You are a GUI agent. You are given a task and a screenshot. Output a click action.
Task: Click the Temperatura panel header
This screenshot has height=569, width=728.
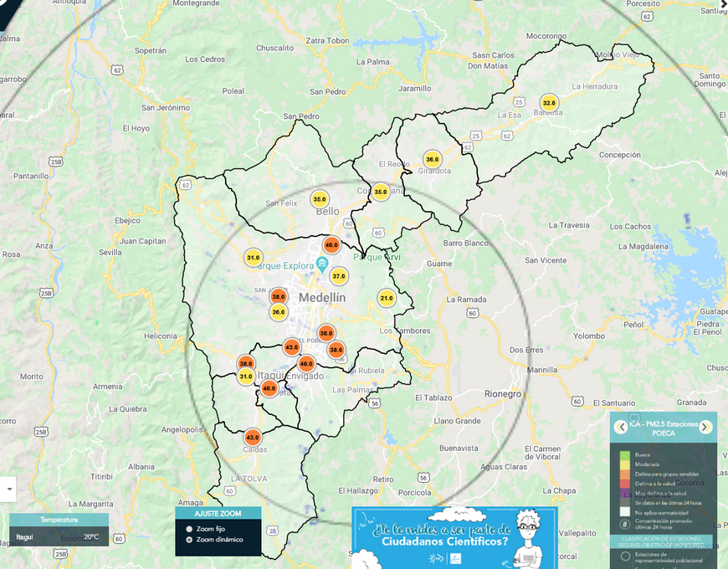(59, 520)
